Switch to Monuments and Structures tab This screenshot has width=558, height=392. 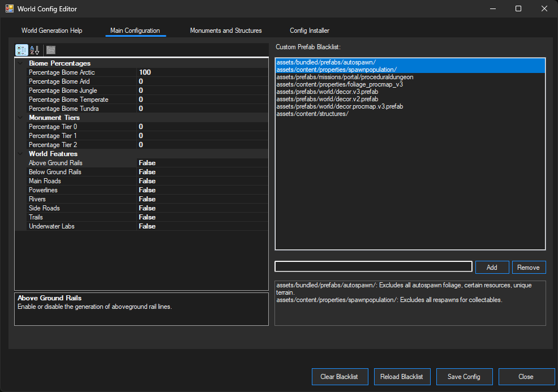coord(226,31)
